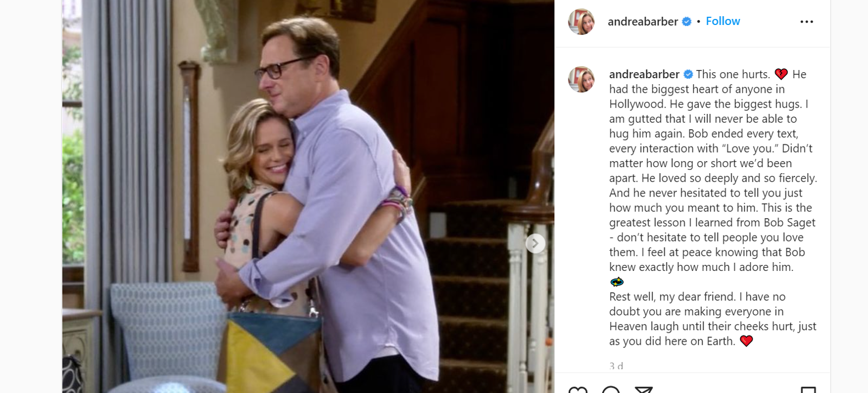Open andreabarber profile from header username
Viewport: 868px width, 393px height.
tap(643, 22)
